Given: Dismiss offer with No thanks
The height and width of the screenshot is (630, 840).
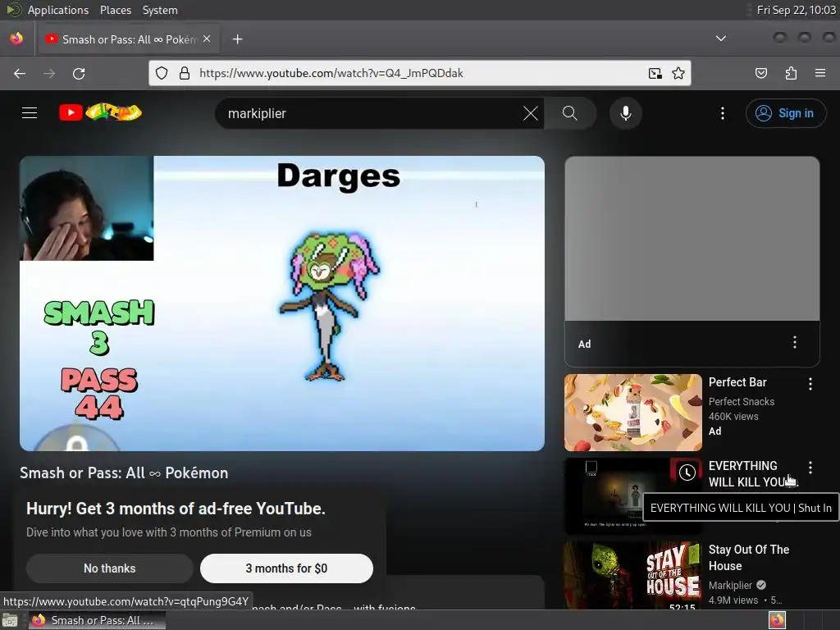Looking at the screenshot, I should tap(109, 568).
